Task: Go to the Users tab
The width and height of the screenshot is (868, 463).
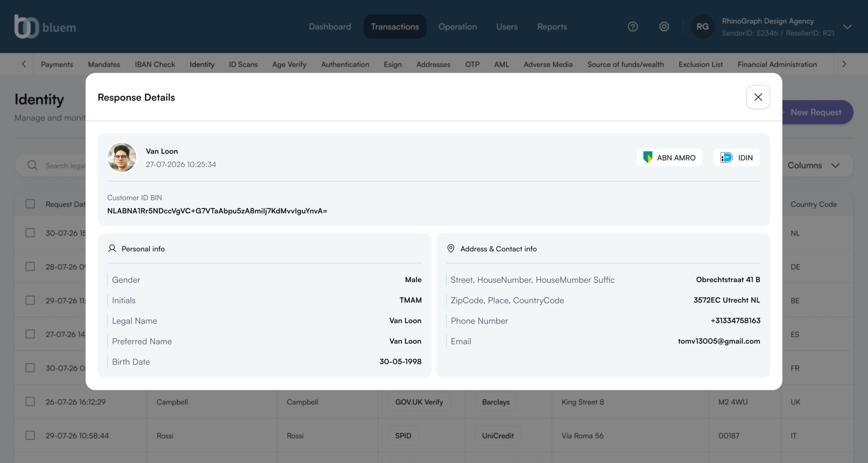Action: tap(507, 26)
